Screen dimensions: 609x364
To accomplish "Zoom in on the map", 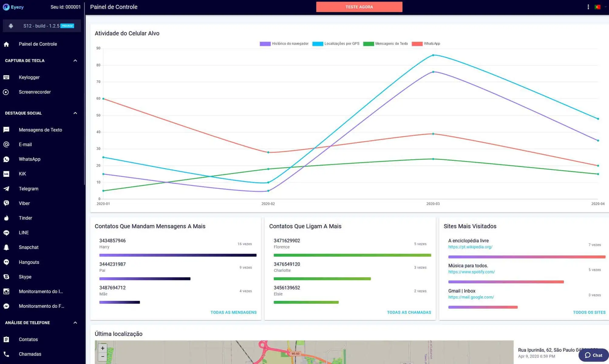I will click(x=103, y=348).
